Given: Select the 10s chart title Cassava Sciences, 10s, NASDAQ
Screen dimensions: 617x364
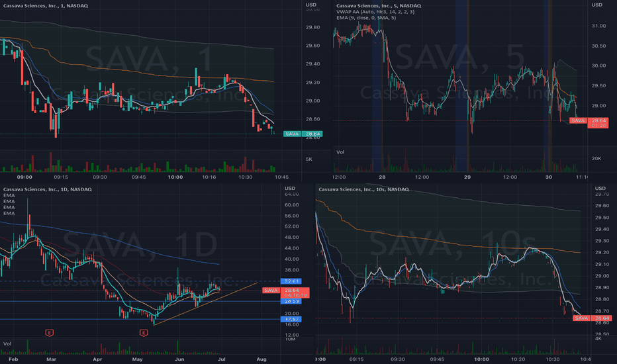Looking at the screenshot, I should [363, 189].
